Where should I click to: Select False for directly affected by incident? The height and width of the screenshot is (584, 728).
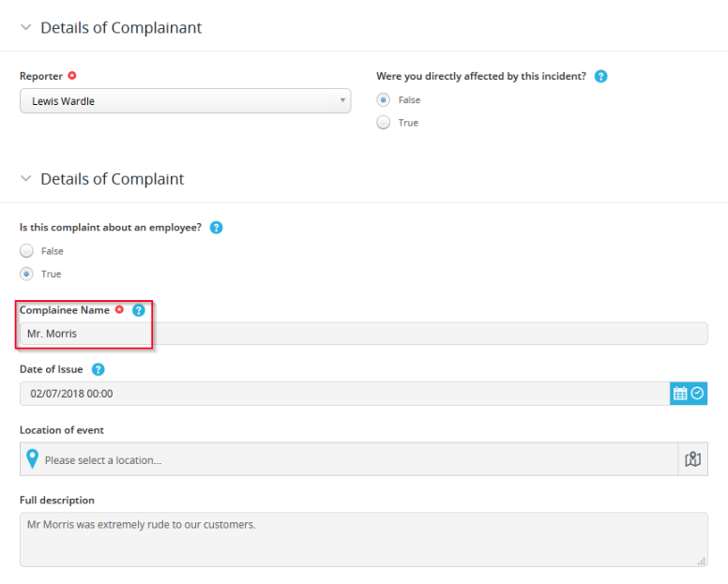[x=383, y=99]
